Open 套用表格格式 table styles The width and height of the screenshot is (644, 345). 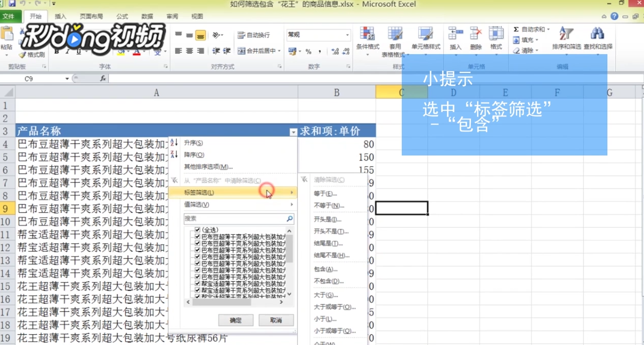pos(395,41)
